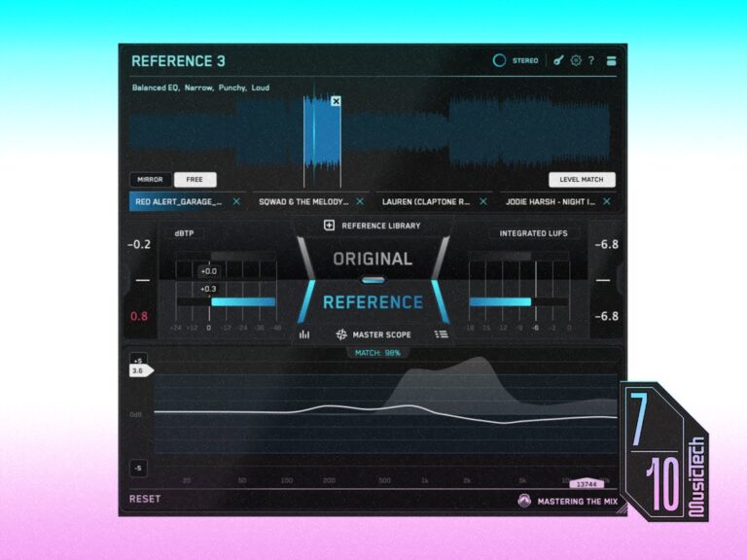Click the Mastering The Mix logo icon
Image resolution: width=747 pixels, height=560 pixels.
(524, 501)
